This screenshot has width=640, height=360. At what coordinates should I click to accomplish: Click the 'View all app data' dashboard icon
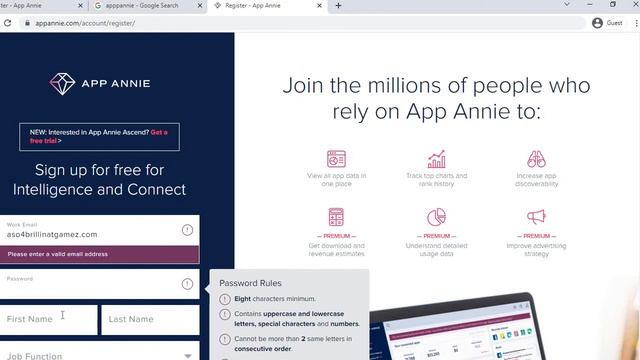(336, 159)
